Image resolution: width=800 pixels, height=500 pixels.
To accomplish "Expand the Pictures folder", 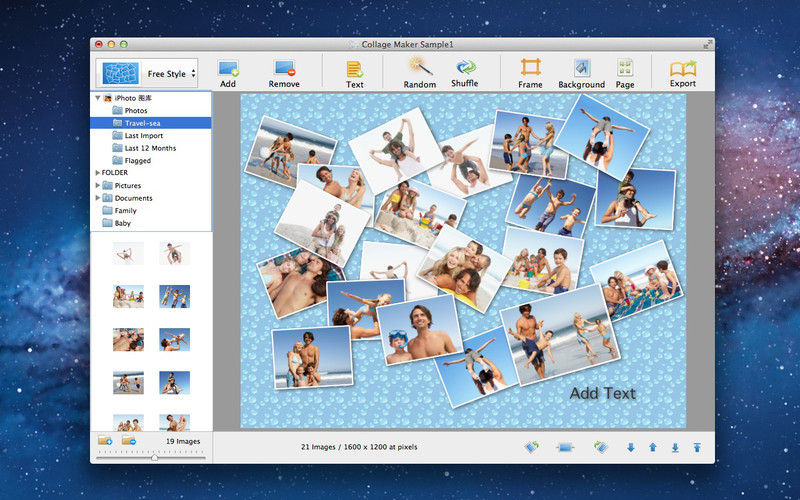I will point(97,185).
